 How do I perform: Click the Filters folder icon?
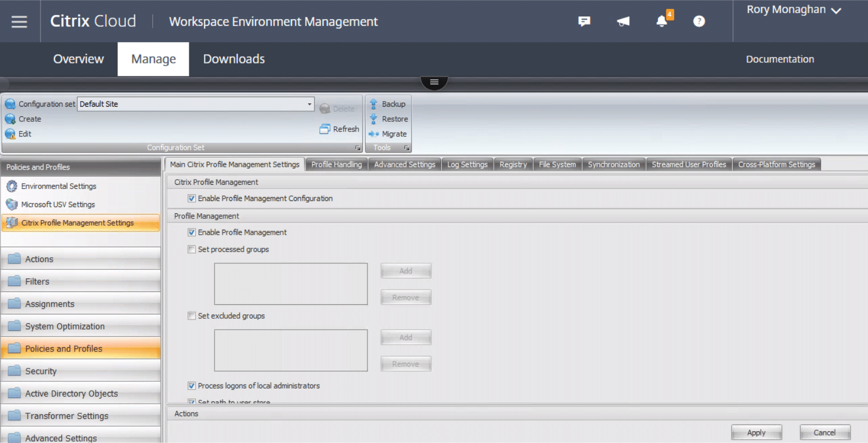(15, 281)
